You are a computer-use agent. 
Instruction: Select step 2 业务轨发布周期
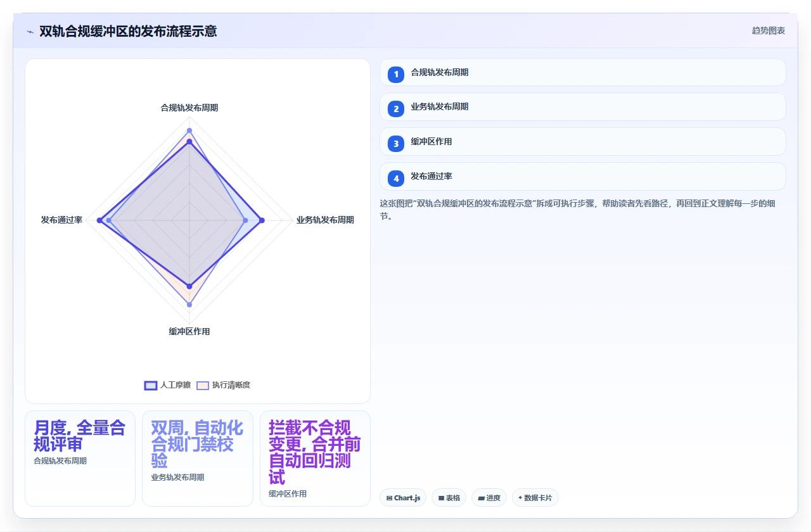pos(582,107)
